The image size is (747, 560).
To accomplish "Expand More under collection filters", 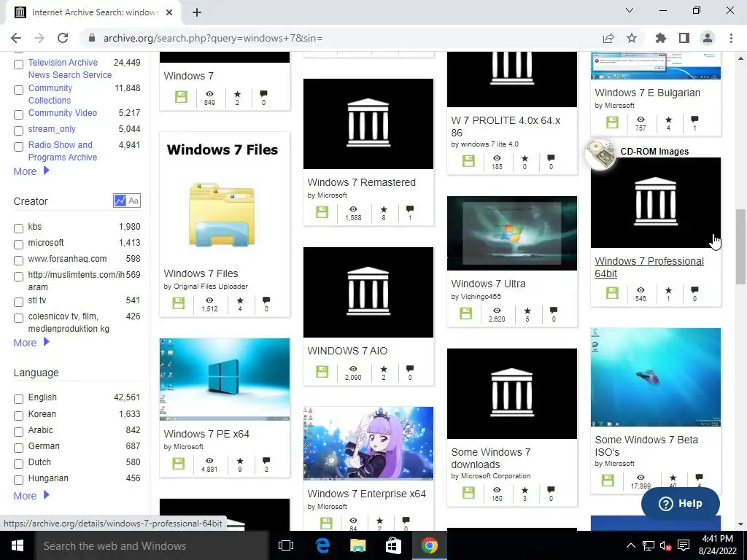I will 31,171.
